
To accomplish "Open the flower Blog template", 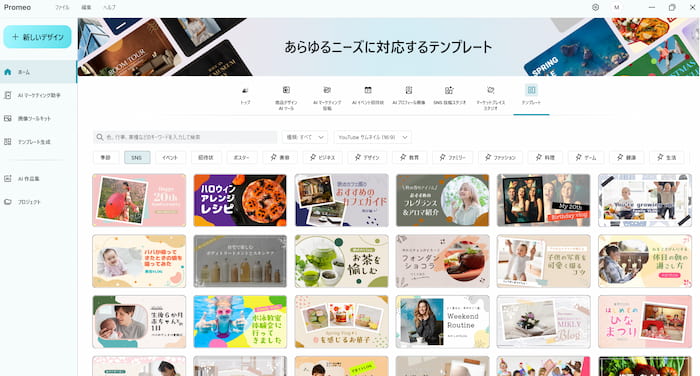I will tap(544, 322).
